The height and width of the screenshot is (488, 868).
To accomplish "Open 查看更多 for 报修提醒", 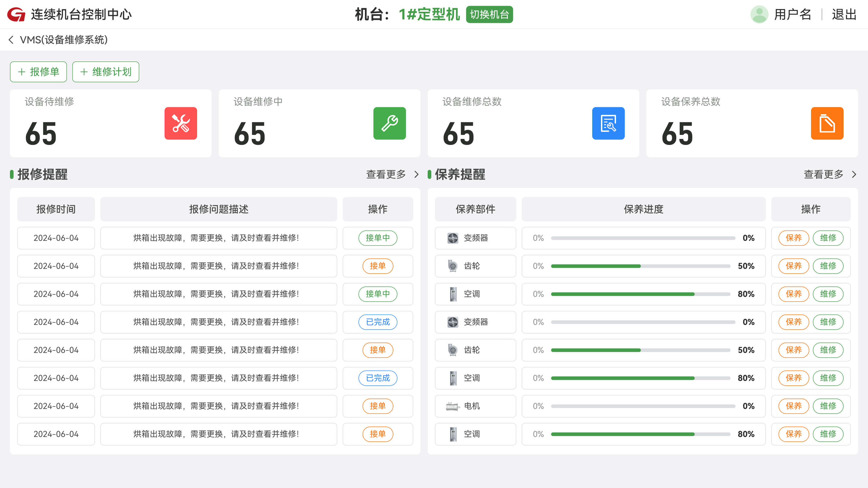I will pos(386,174).
